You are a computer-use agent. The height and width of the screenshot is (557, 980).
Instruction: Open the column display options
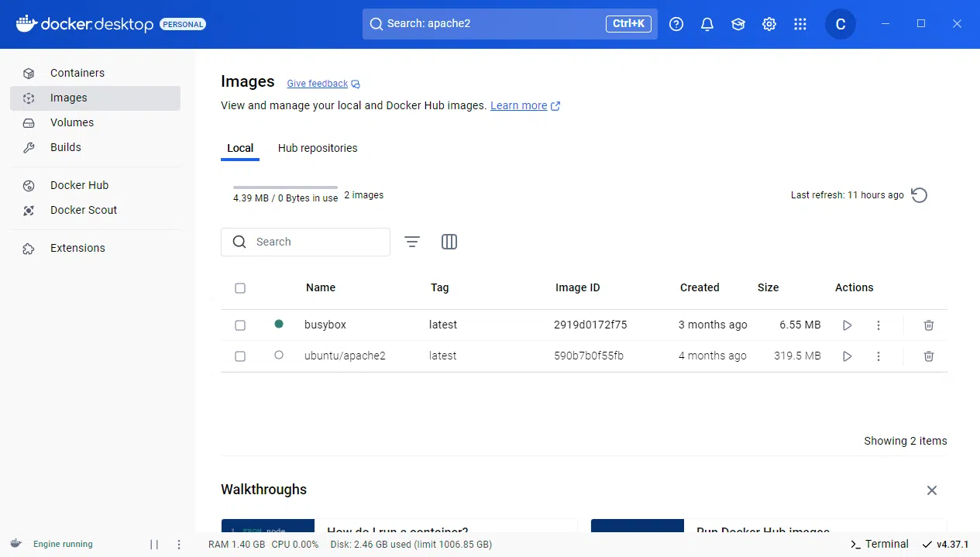point(449,242)
